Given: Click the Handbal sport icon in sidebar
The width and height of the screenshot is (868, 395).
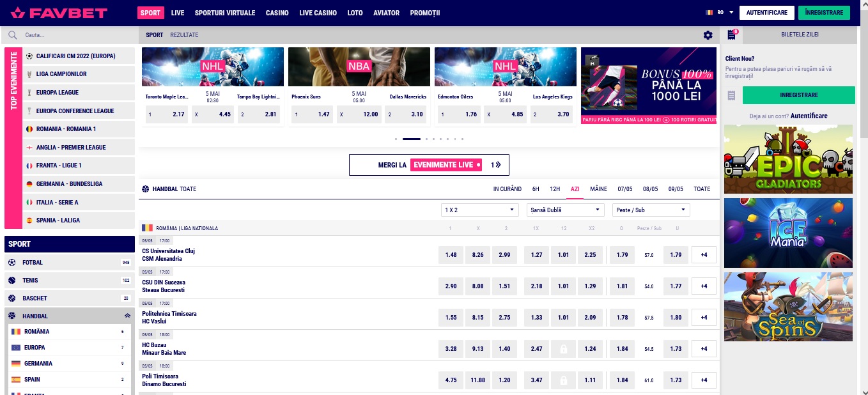Looking at the screenshot, I should 12,316.
